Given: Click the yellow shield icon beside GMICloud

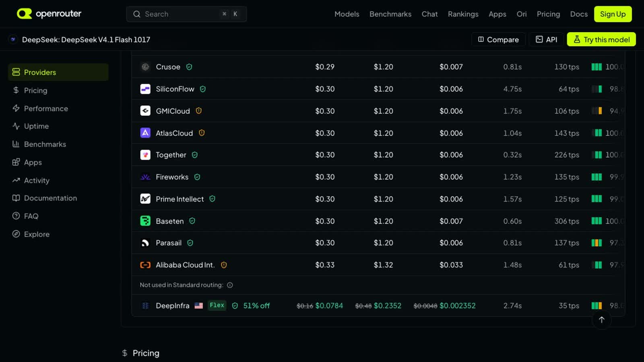Looking at the screenshot, I should point(198,111).
